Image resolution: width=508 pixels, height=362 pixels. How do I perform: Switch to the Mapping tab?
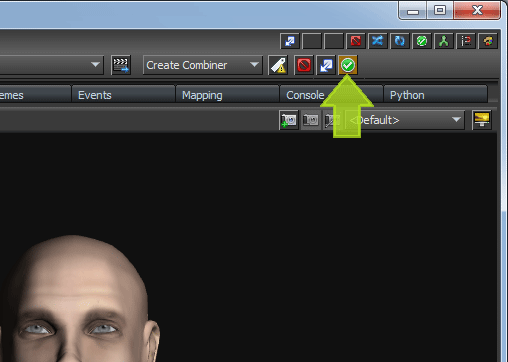click(227, 95)
